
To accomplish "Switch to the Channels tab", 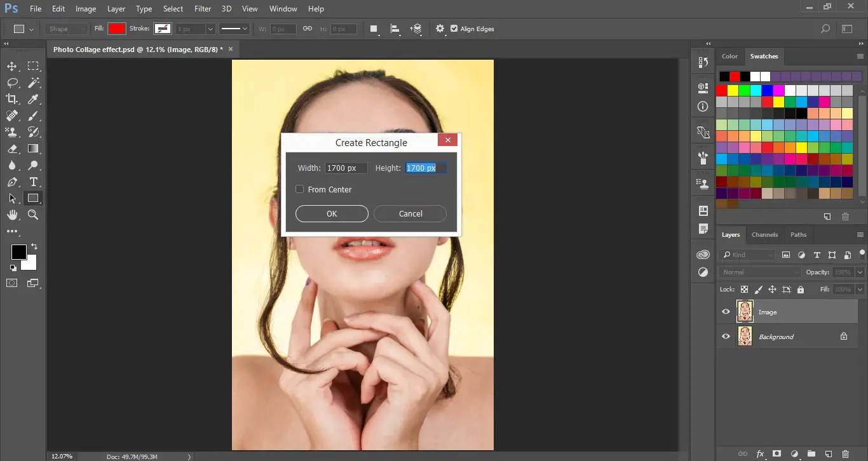I will click(x=764, y=234).
